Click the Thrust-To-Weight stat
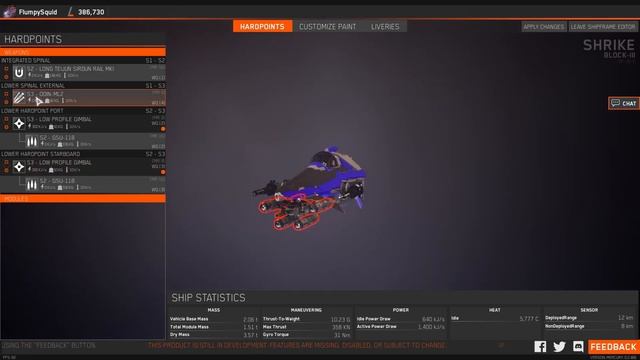 coord(307,319)
